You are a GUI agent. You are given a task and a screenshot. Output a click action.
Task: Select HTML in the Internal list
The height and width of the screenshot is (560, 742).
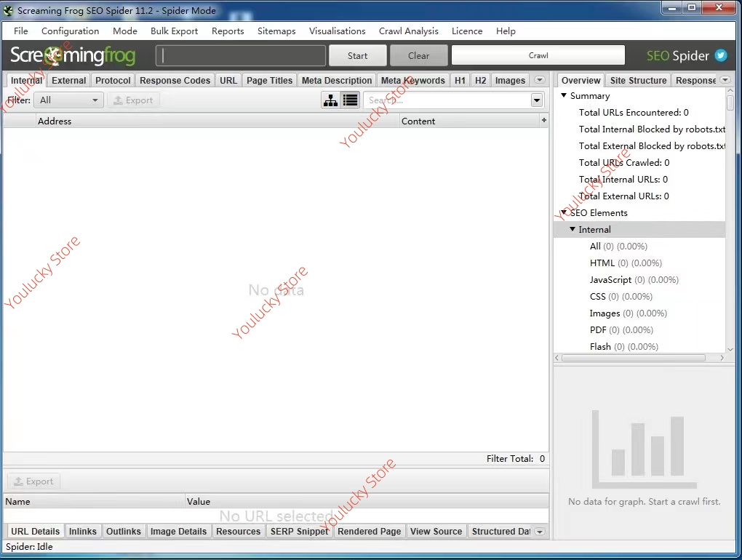coord(602,263)
